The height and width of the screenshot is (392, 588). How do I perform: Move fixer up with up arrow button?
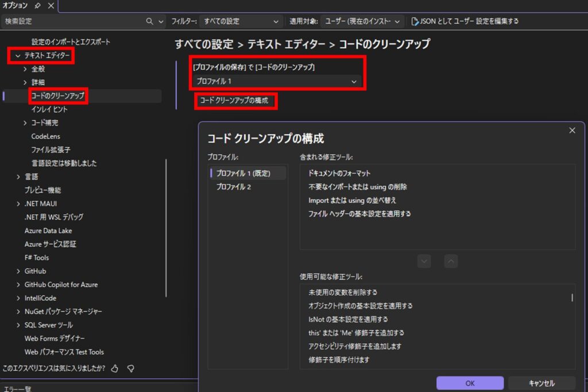point(451,262)
